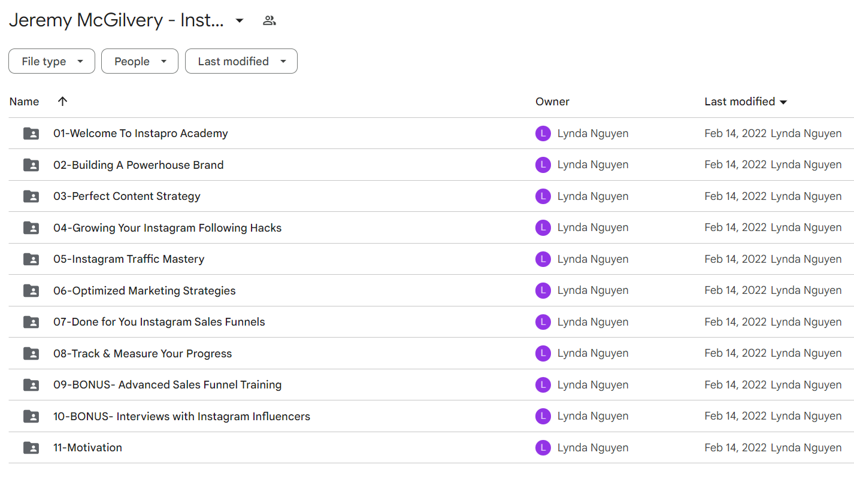This screenshot has width=854, height=504.
Task: Select folder icon of 05-Instagram Traffic Mastery
Action: [31, 259]
